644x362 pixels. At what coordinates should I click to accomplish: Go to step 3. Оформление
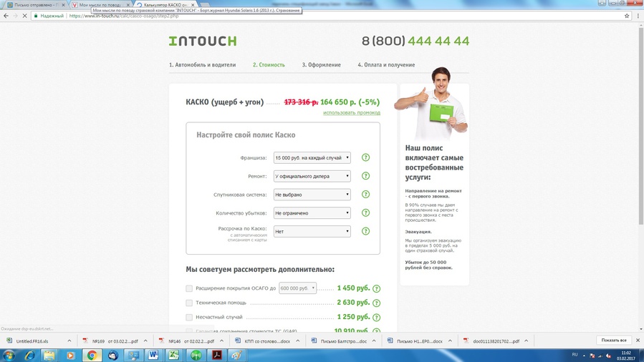tap(321, 65)
